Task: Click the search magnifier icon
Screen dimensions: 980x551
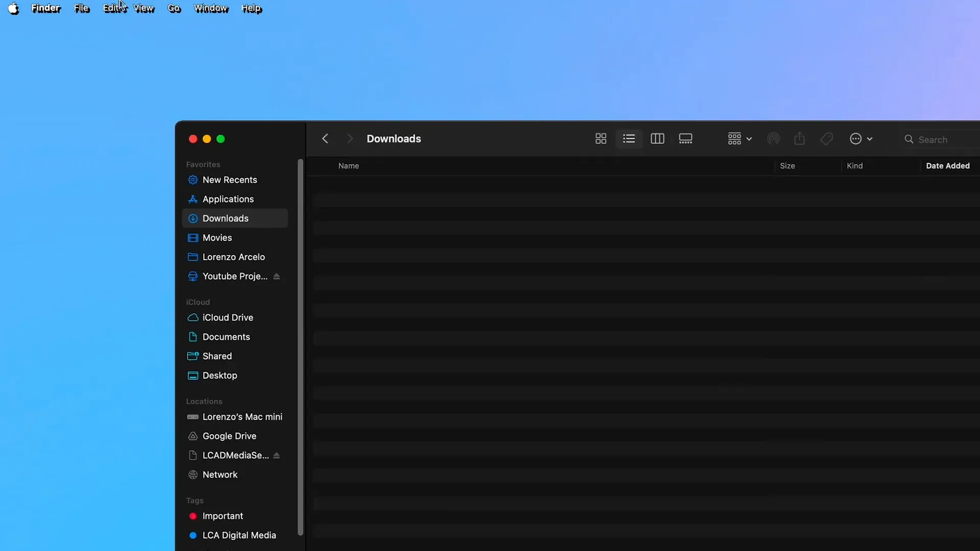Action: [x=909, y=139]
